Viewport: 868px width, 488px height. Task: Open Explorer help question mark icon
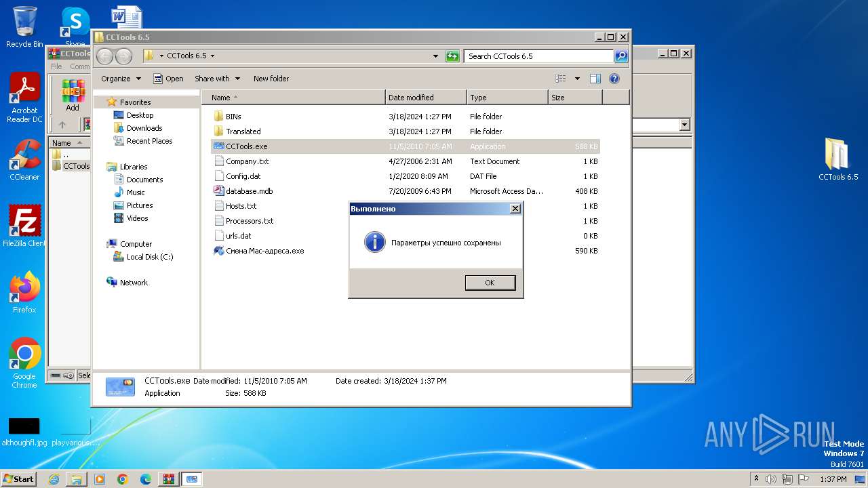pos(614,79)
